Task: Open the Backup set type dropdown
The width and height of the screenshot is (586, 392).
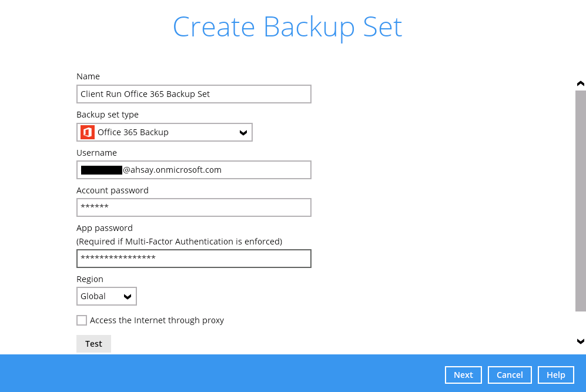Action: 165,132
